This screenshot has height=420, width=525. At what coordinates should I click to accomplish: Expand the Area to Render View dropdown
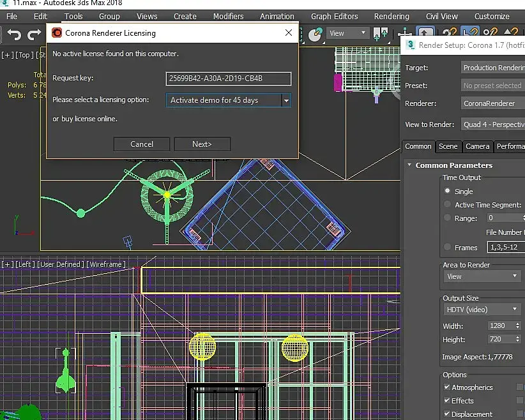(x=482, y=276)
